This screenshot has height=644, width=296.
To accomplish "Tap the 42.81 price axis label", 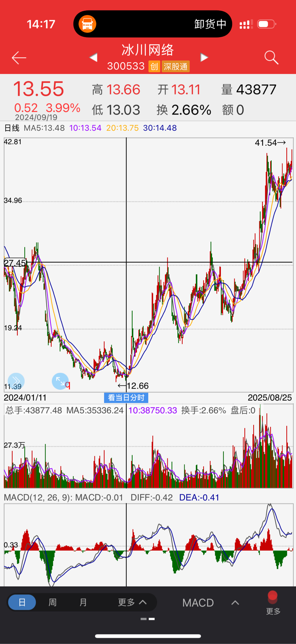I will pyautogui.click(x=13, y=142).
